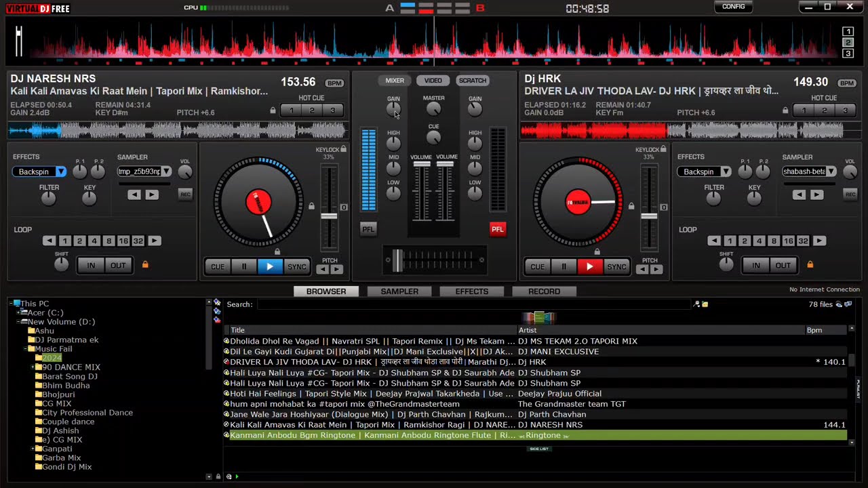Image resolution: width=868 pixels, height=488 pixels.
Task: Expand the 90 DANCE MIX folder
Action: point(33,367)
